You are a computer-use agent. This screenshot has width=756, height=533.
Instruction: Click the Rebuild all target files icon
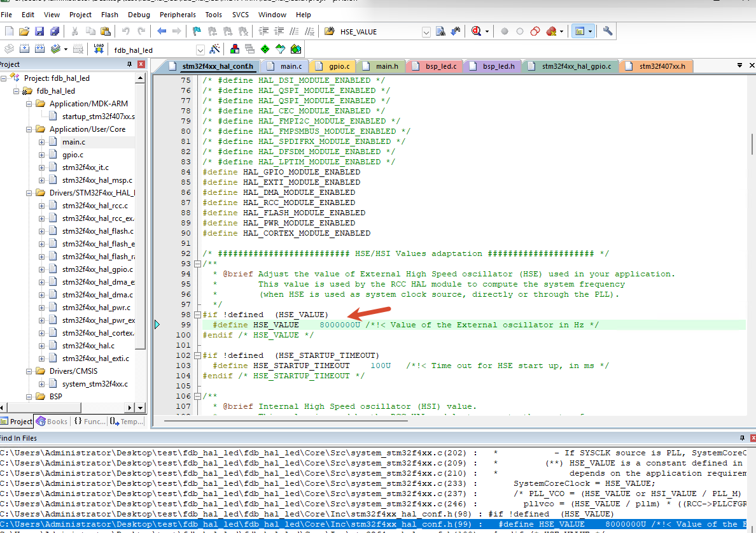tap(40, 49)
